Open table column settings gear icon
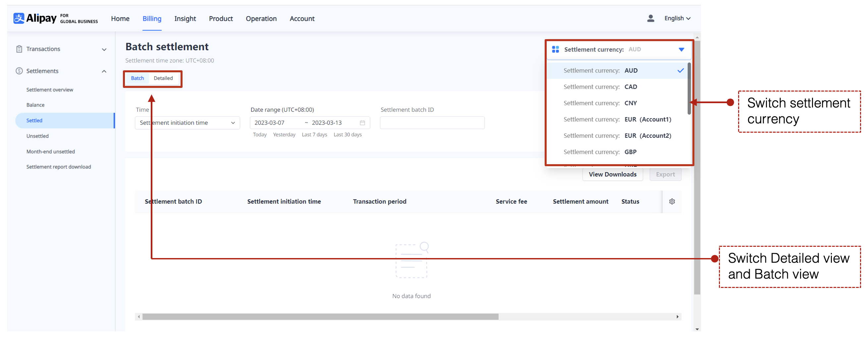This screenshot has width=868, height=337. (x=672, y=201)
